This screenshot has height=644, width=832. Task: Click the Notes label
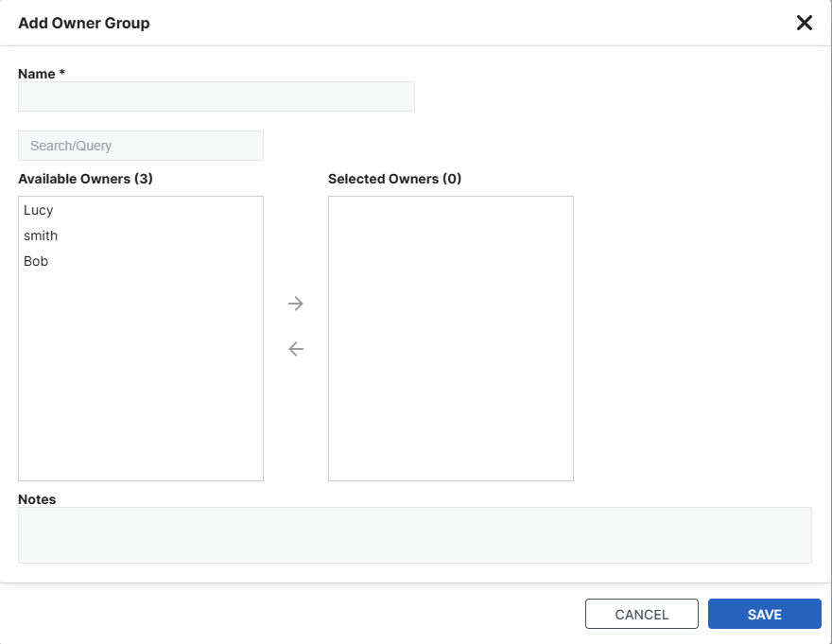(x=37, y=499)
